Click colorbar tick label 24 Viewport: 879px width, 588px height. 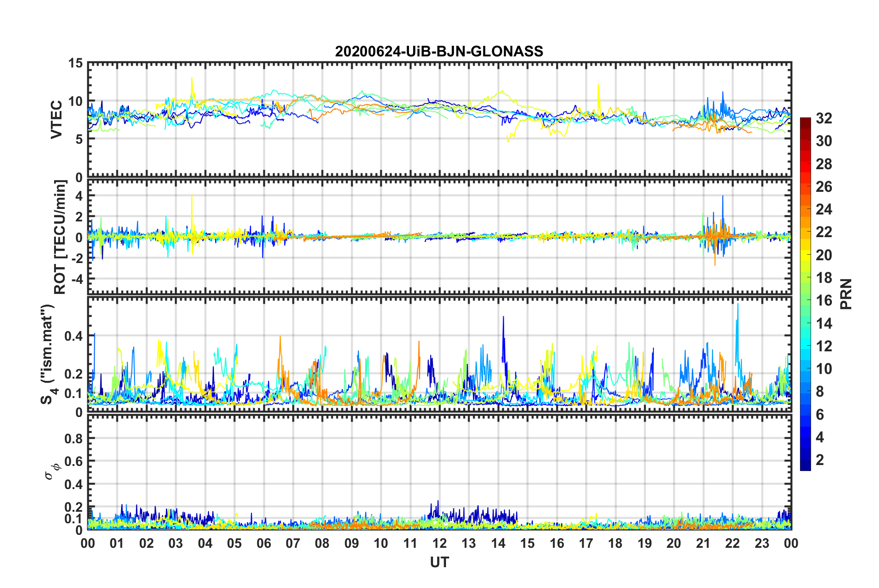click(x=824, y=209)
